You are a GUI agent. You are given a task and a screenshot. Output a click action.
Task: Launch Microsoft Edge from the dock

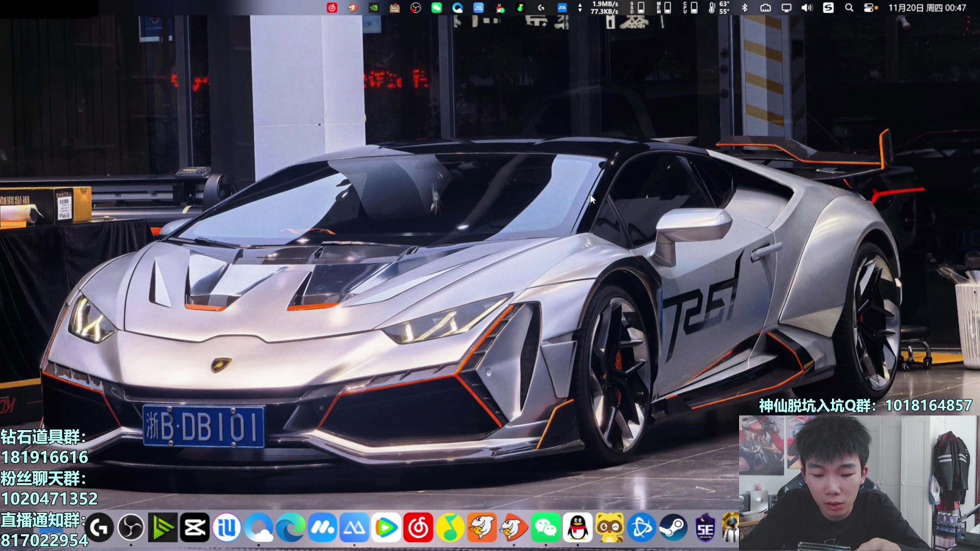[291, 528]
